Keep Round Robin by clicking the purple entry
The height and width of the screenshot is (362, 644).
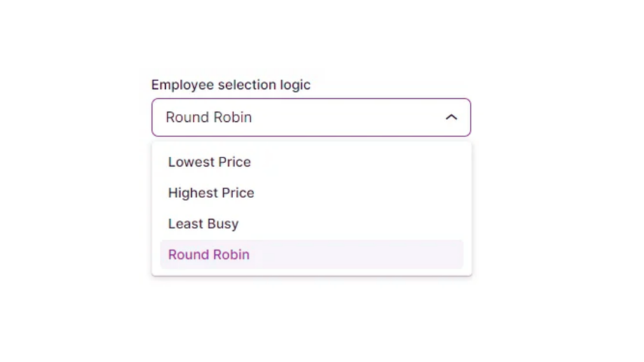[209, 254]
